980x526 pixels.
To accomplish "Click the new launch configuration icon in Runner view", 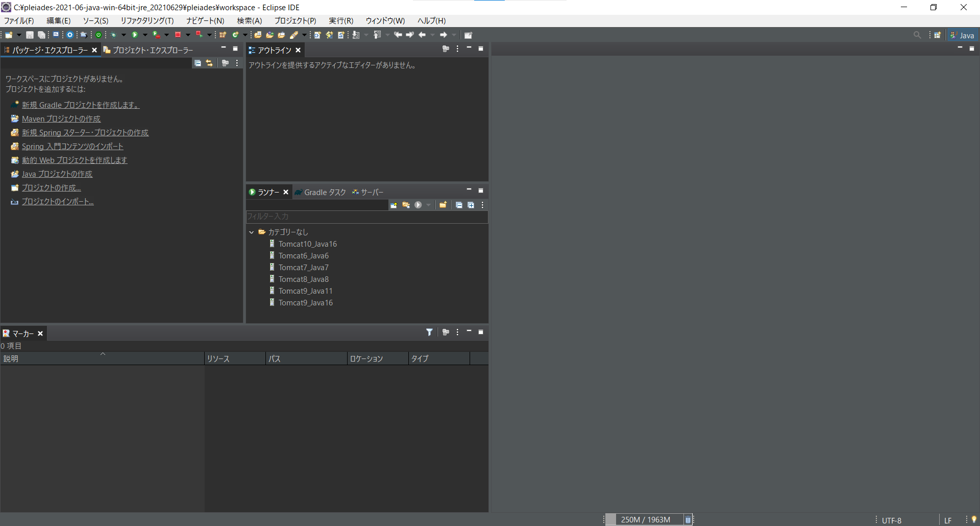I will point(394,205).
